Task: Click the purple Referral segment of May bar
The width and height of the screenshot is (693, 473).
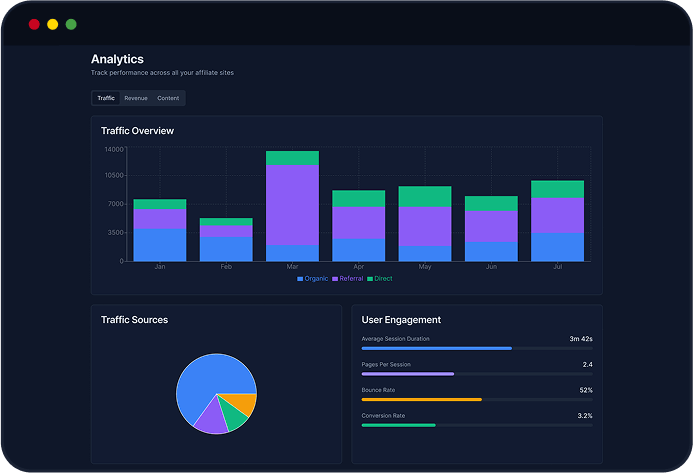Action: 425,226
